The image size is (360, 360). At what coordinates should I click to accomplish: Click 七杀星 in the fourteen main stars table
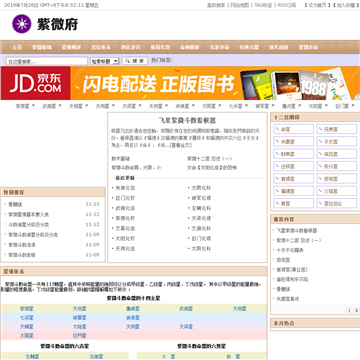click(27, 318)
